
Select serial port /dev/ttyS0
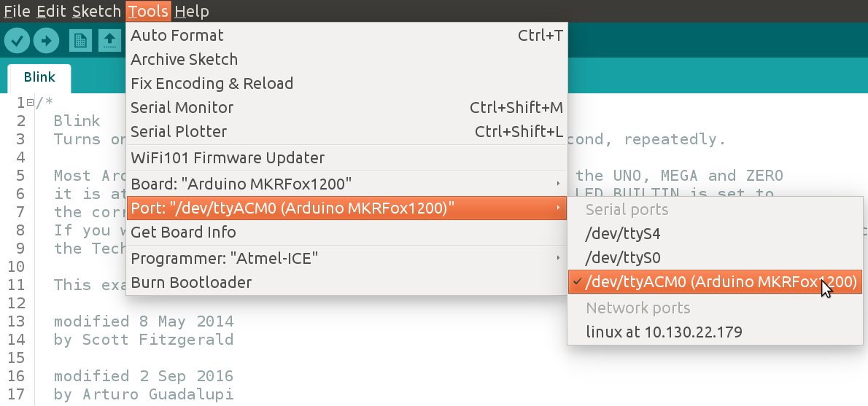(x=716, y=258)
